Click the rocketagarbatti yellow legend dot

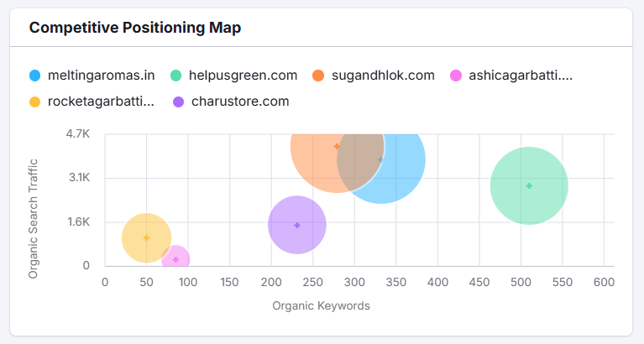(x=35, y=102)
